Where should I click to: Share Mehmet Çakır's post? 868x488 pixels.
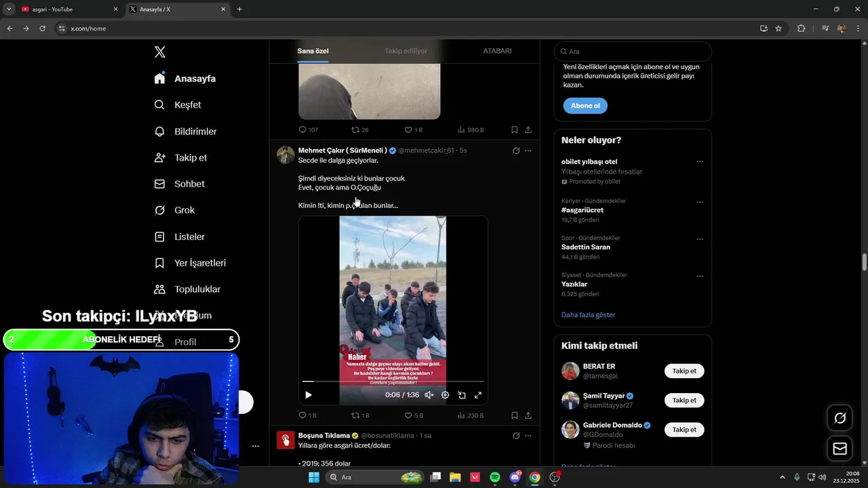pyautogui.click(x=528, y=415)
